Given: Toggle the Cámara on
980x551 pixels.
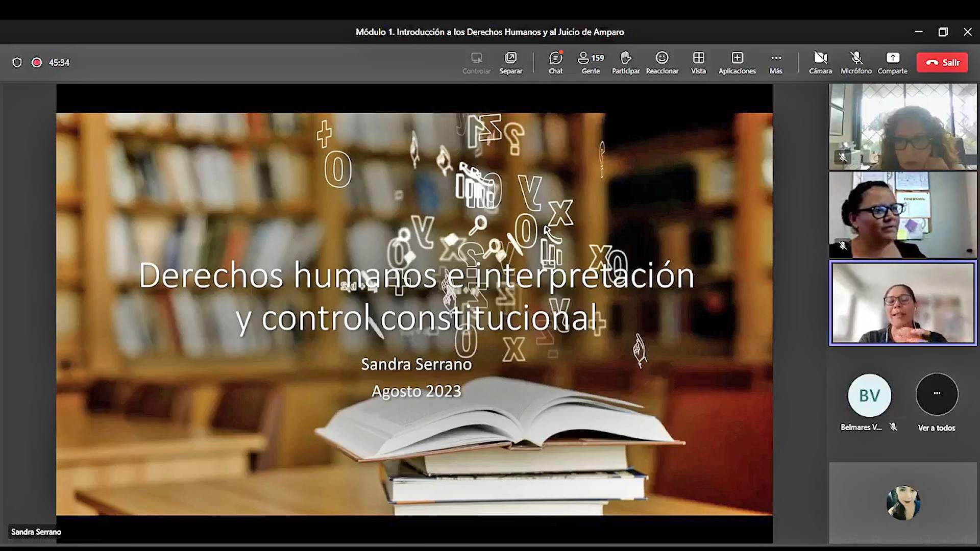Looking at the screenshot, I should (x=820, y=63).
